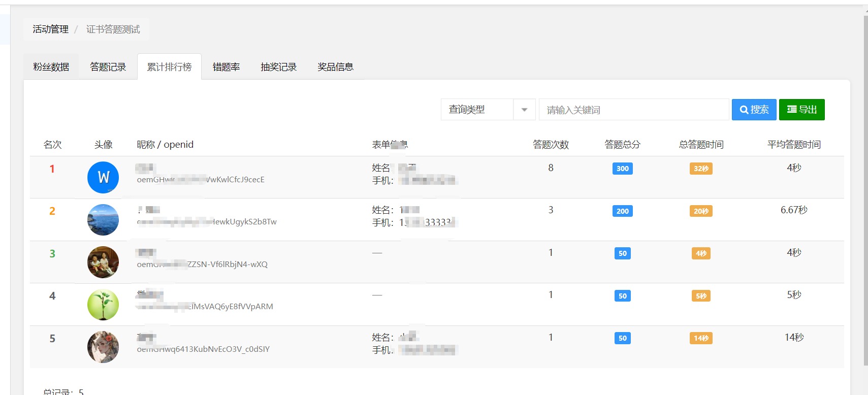Click the answer count 8 cell
Image resolution: width=868 pixels, height=395 pixels.
(551, 168)
